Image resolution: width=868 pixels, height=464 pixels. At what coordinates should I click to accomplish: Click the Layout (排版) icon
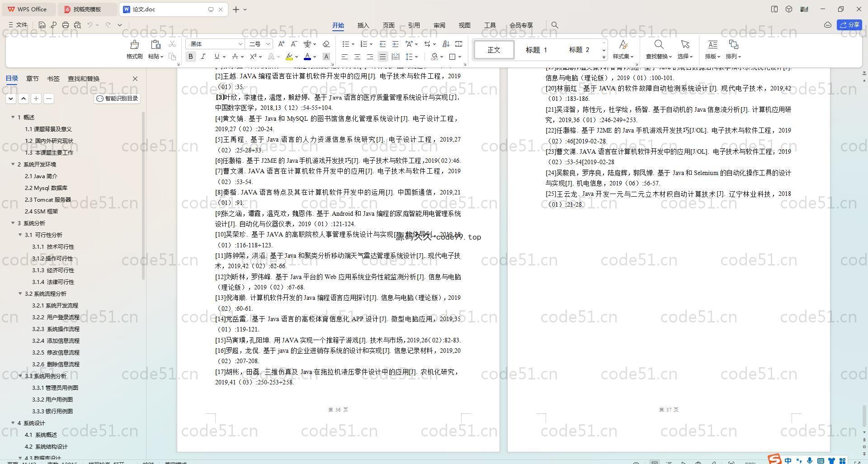[x=712, y=44]
